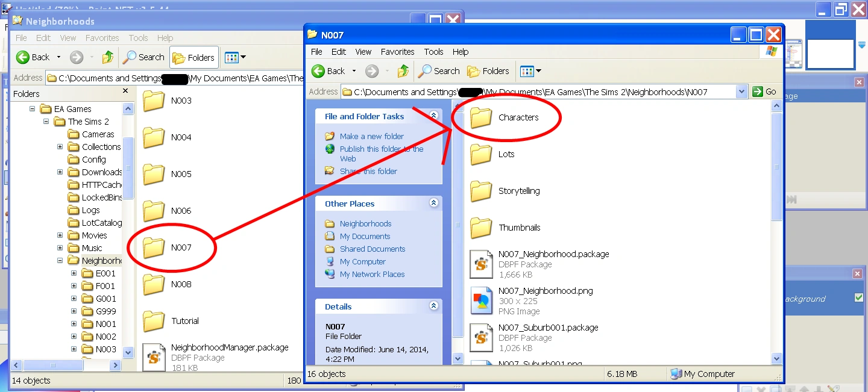Collapse Other Places panel
The width and height of the screenshot is (868, 392).
pyautogui.click(x=433, y=203)
